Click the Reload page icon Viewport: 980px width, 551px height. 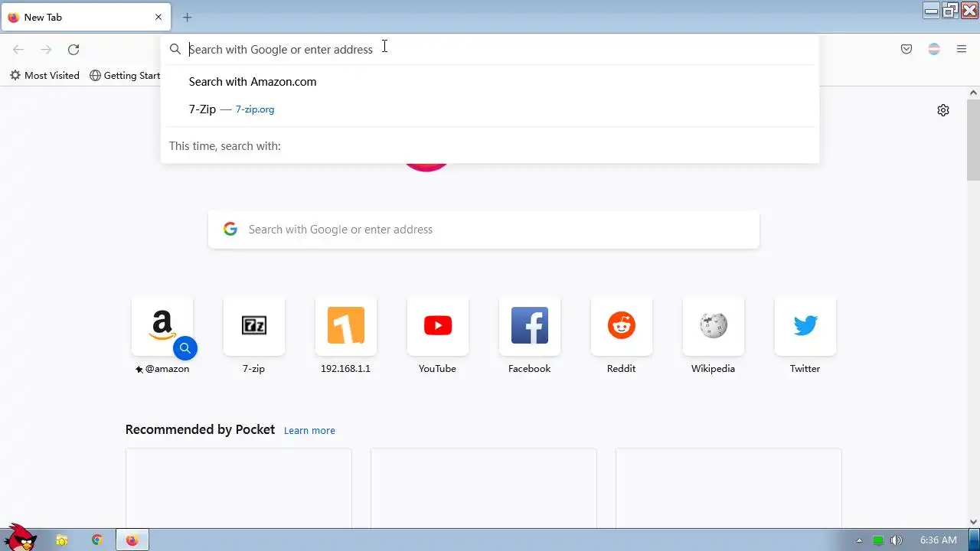click(73, 50)
